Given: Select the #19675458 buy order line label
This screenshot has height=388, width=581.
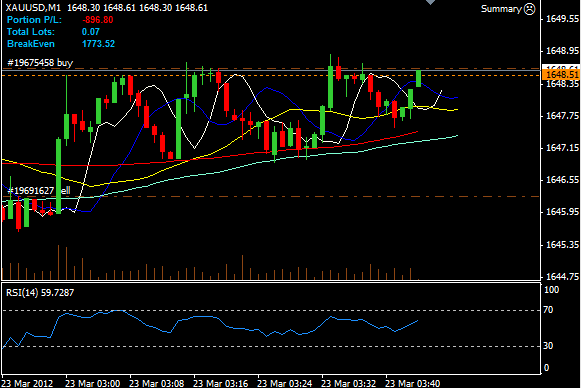Looking at the screenshot, I should click(x=40, y=63).
